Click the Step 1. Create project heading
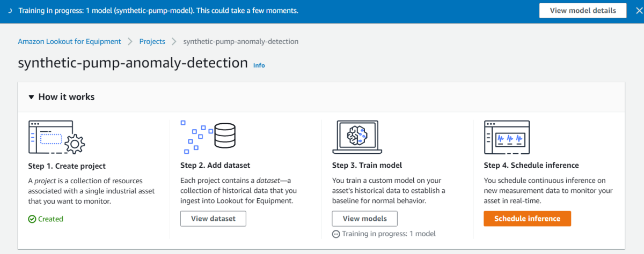Viewport: 644px width, 254px height. [x=67, y=166]
